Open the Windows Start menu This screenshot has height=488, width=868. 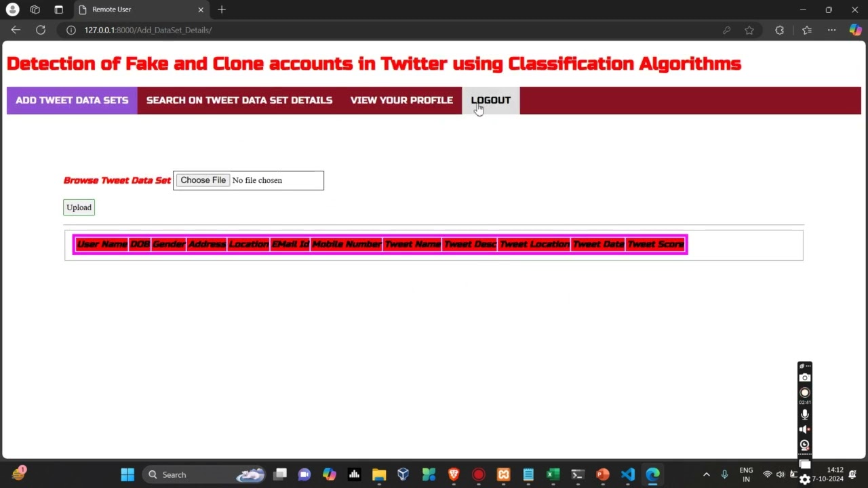(127, 474)
